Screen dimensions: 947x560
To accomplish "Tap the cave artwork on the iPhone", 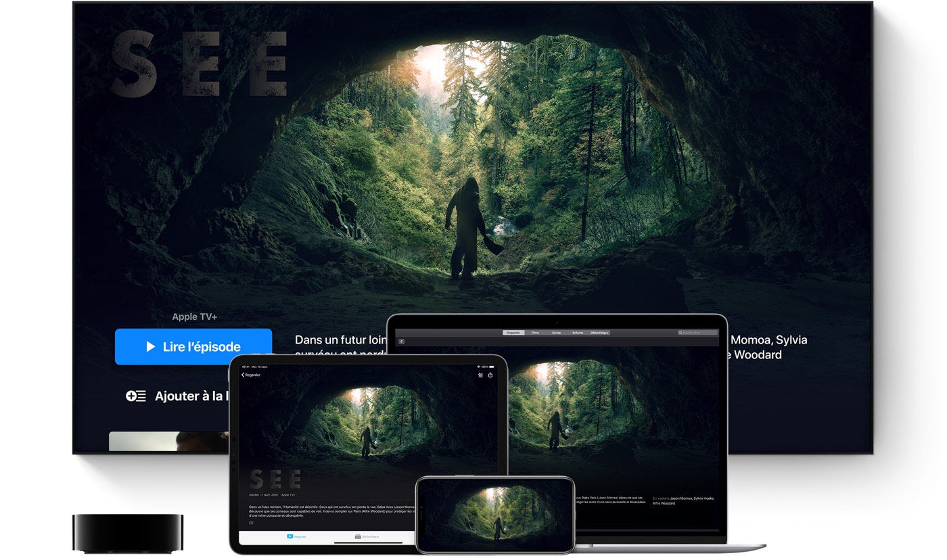I will 494,514.
